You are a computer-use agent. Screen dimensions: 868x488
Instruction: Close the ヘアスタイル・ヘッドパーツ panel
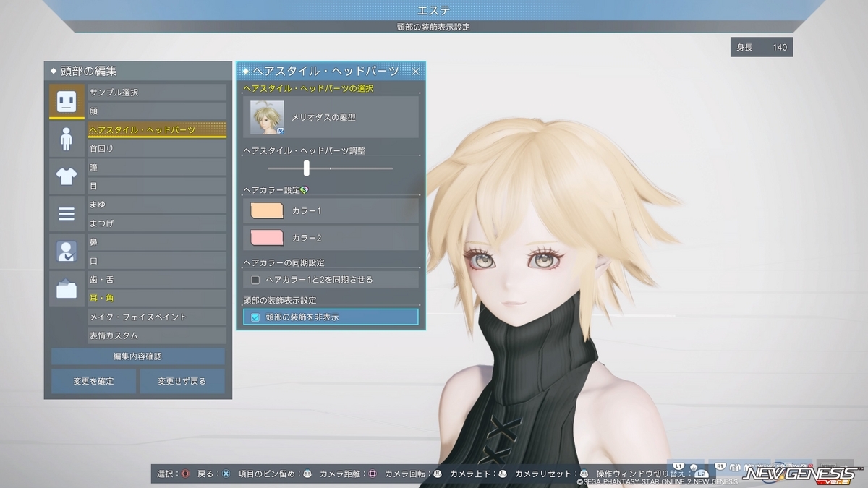[416, 71]
